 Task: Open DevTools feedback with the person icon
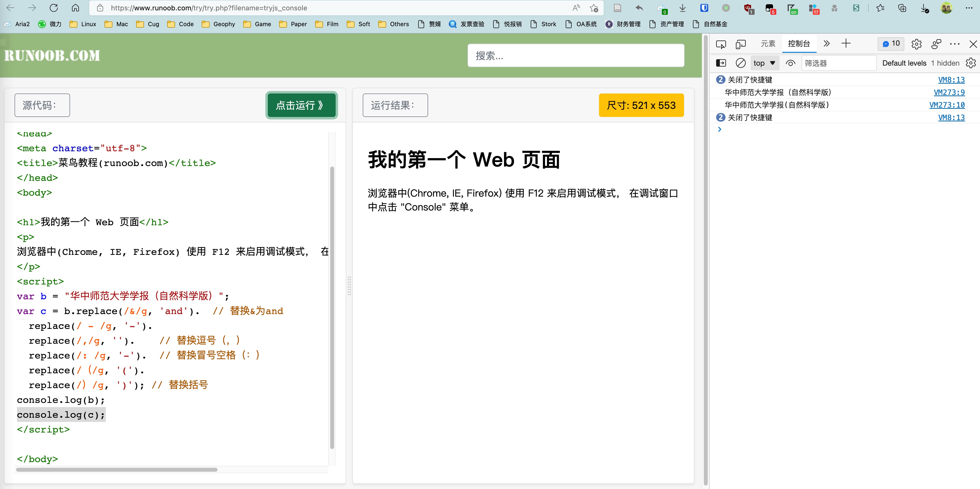(x=936, y=44)
